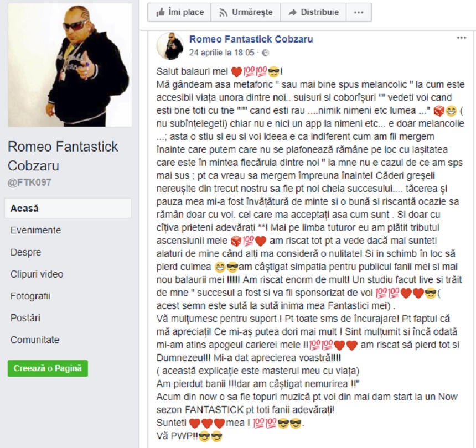This screenshot has width=476, height=448.
Task: Click the globe privacy icon on post
Action: 265,53
